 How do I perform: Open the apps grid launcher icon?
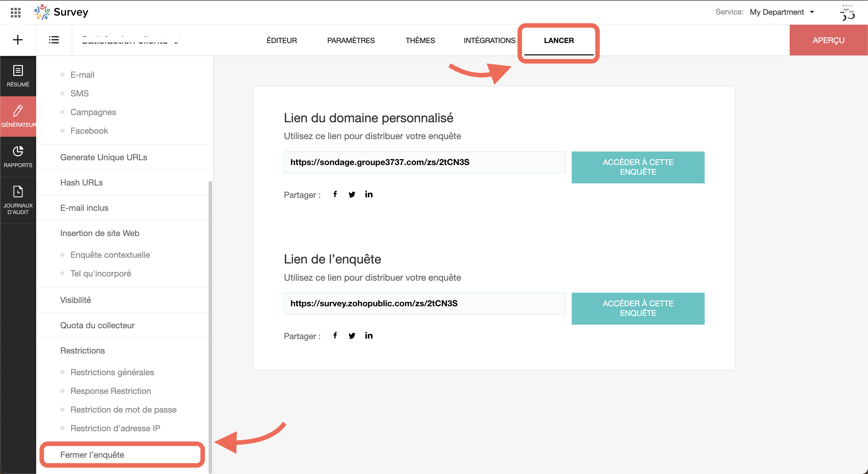[15, 12]
